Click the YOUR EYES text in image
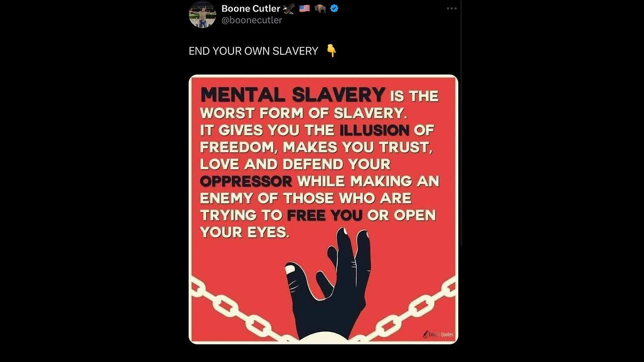644x362 pixels. (245, 232)
